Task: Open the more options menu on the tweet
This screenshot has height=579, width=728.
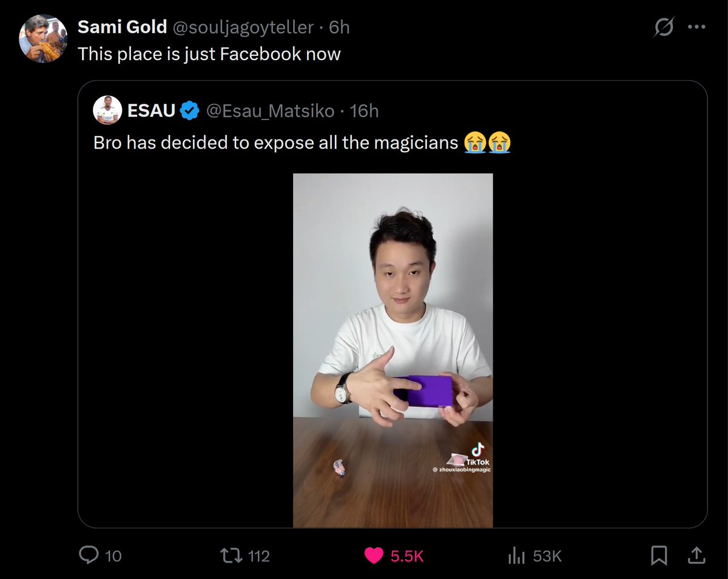Action: coord(696,27)
